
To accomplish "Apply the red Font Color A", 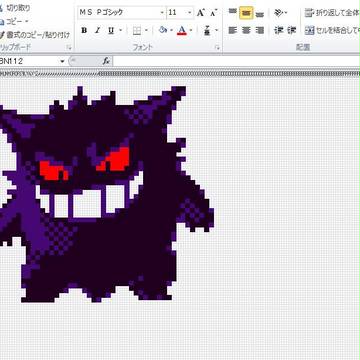I will 182,30.
